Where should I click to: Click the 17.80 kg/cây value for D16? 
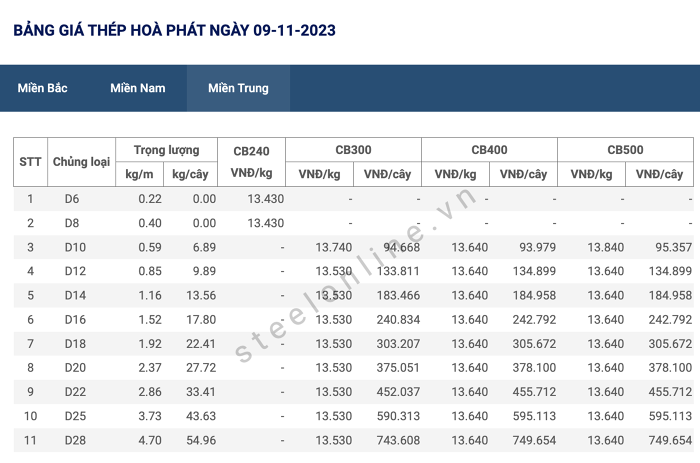201,319
